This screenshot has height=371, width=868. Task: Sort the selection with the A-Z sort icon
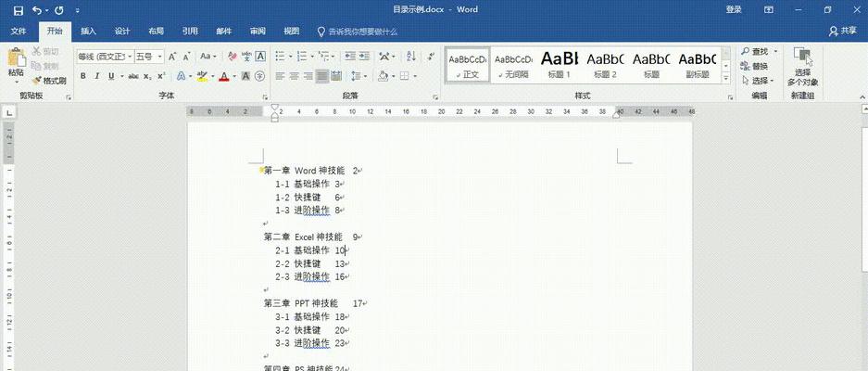coord(411,57)
